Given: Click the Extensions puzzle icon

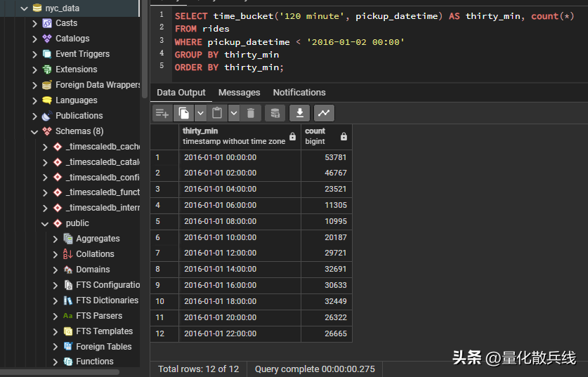Looking at the screenshot, I should click(47, 70).
